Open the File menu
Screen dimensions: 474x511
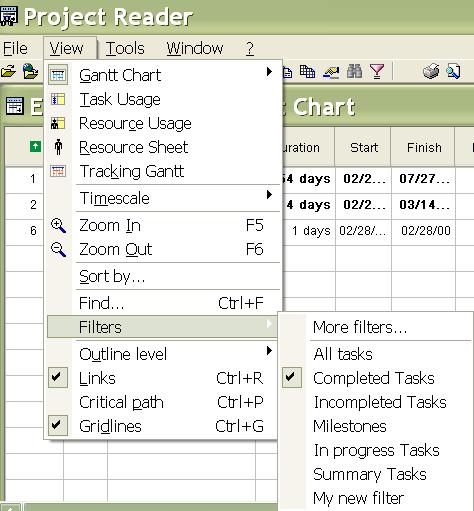[x=15, y=49]
